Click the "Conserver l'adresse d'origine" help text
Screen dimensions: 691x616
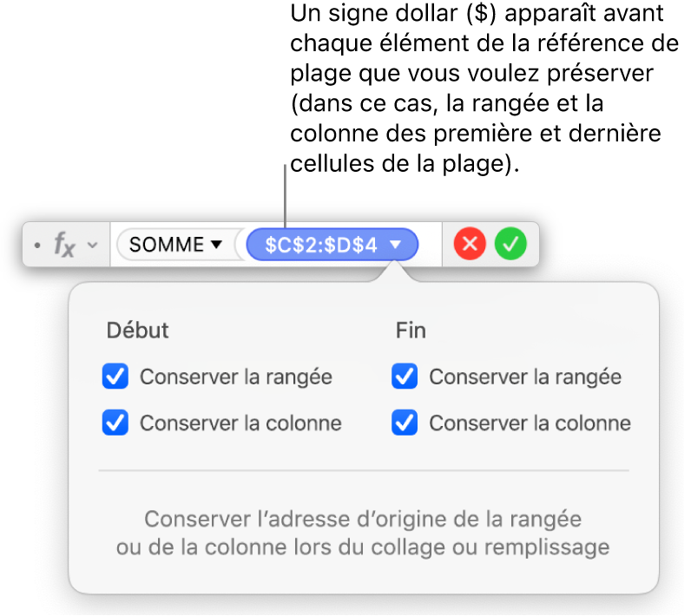tap(363, 533)
